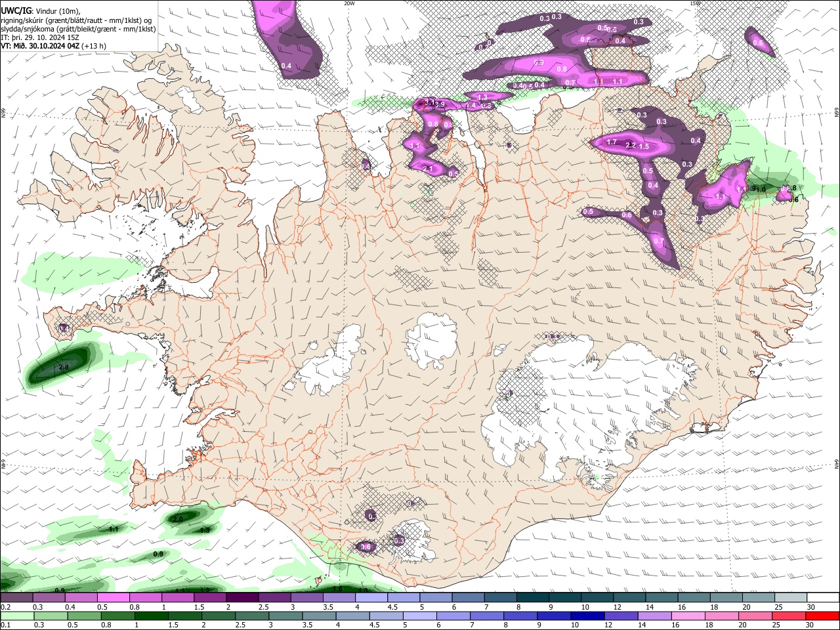Select the light violet swatch labeled 14 in lower legend
Viewport: 840px width, 630px height.
point(655,616)
